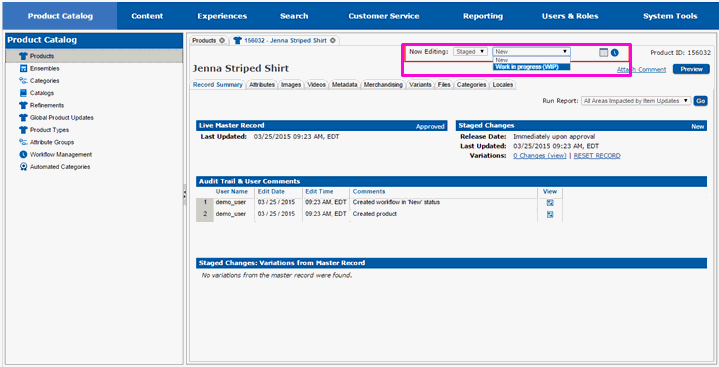Open the calendar icon next to status dropdown

(603, 53)
